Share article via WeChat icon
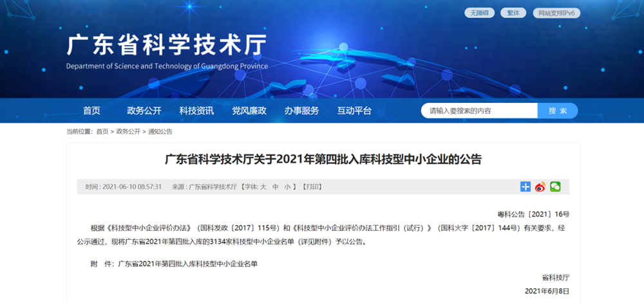Screen dimensions: 644x303 coord(555,187)
